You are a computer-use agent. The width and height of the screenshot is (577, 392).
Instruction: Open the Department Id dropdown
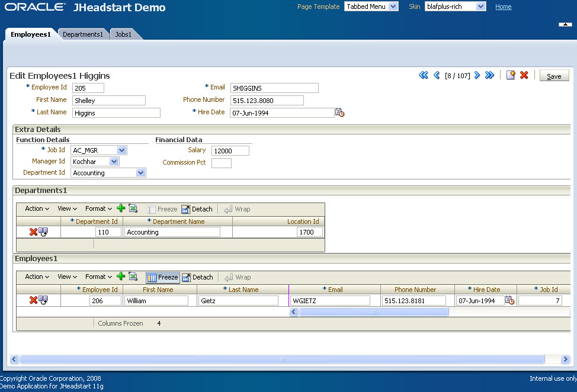point(108,173)
